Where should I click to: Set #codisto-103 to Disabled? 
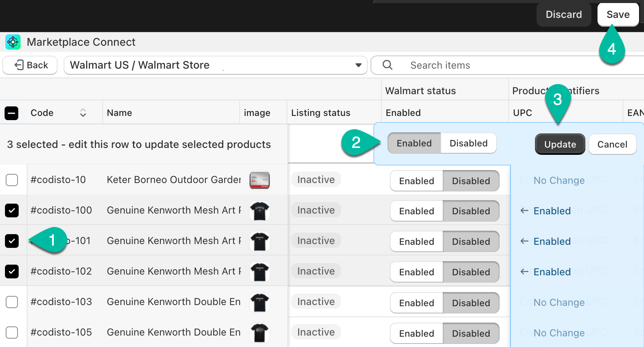tap(471, 303)
